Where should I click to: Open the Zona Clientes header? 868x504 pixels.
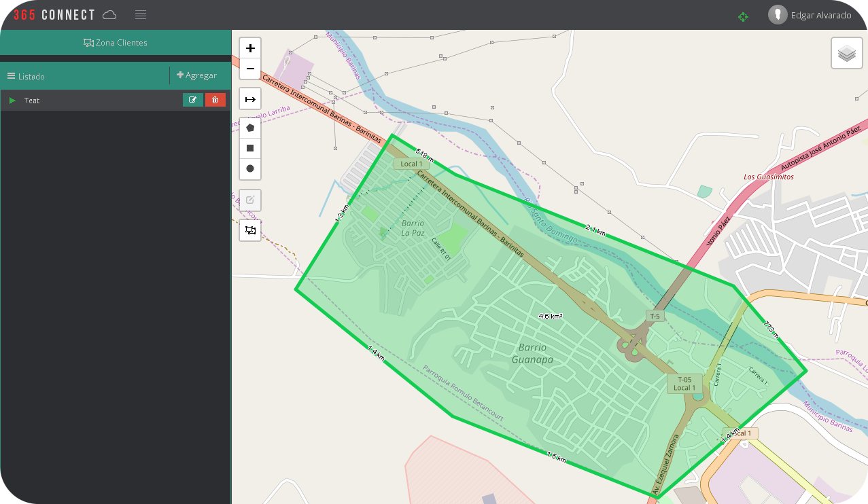pos(116,42)
